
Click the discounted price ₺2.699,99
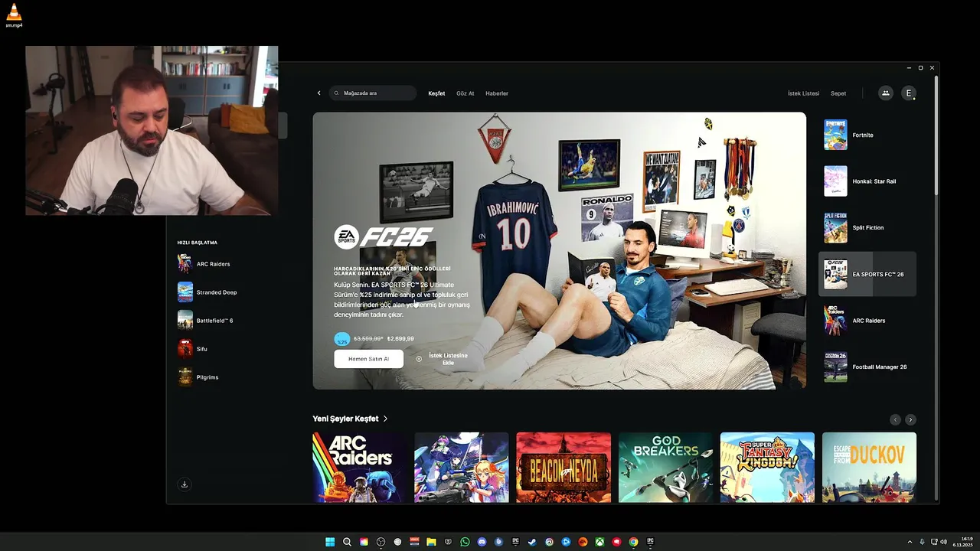(x=400, y=338)
